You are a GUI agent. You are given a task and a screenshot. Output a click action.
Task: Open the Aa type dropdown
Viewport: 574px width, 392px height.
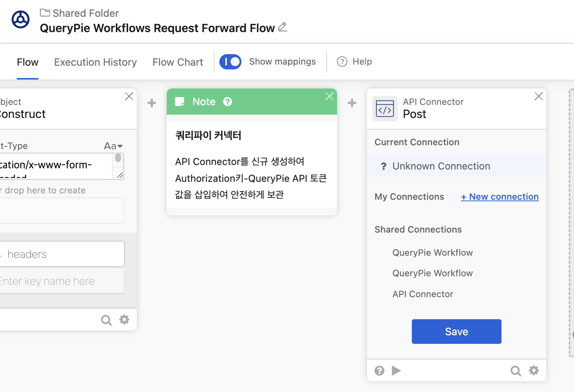click(x=113, y=146)
